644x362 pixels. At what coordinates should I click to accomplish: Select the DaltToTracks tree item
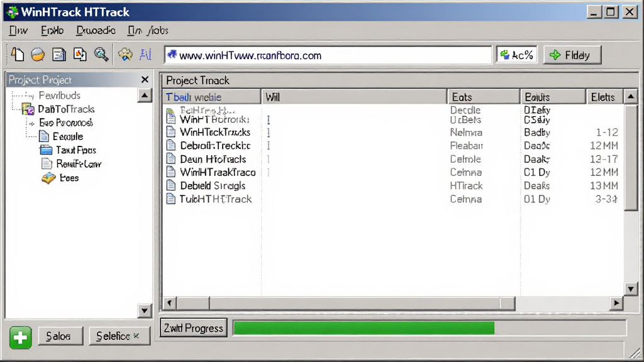click(x=66, y=109)
